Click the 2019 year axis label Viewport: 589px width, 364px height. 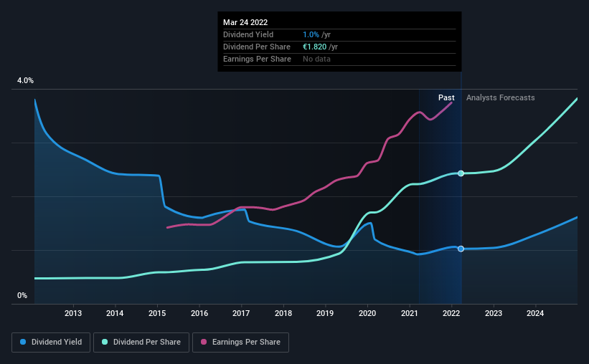tap(325, 313)
